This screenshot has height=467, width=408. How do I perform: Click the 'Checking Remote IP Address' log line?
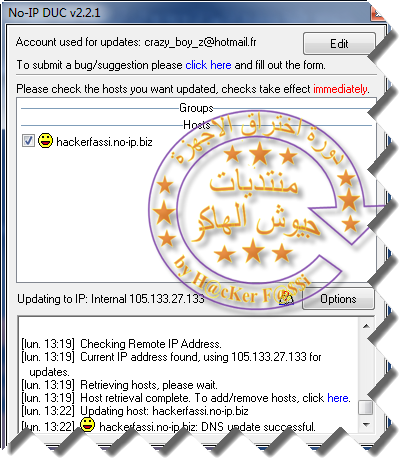coord(121,344)
